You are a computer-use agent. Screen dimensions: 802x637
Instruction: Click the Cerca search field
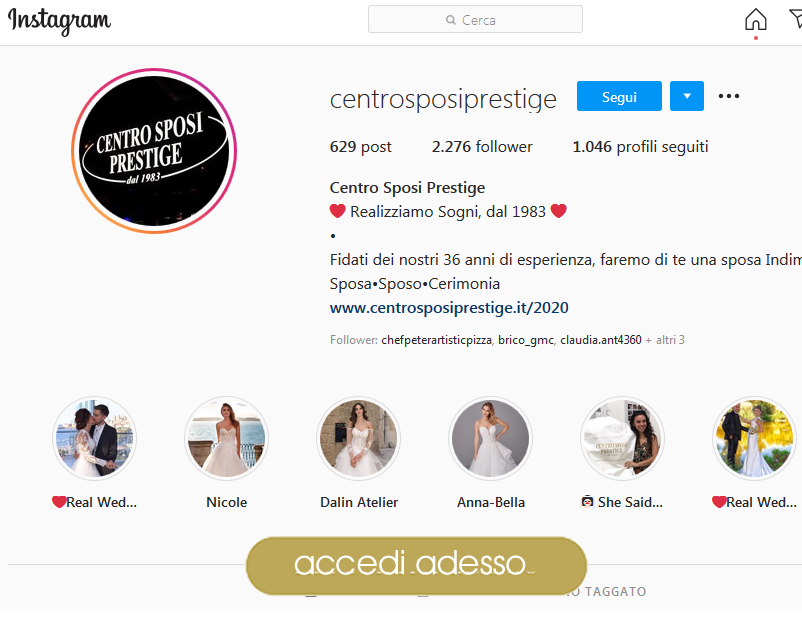[x=475, y=19]
